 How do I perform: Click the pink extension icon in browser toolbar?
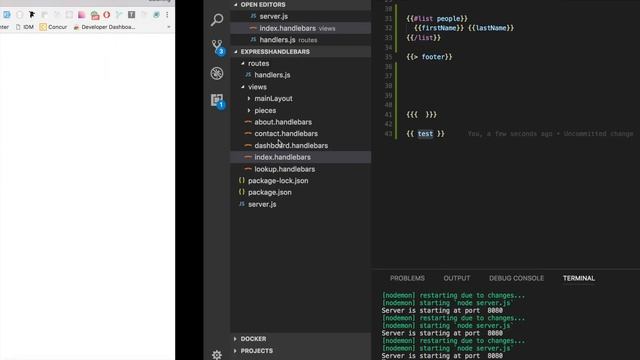click(x=81, y=15)
